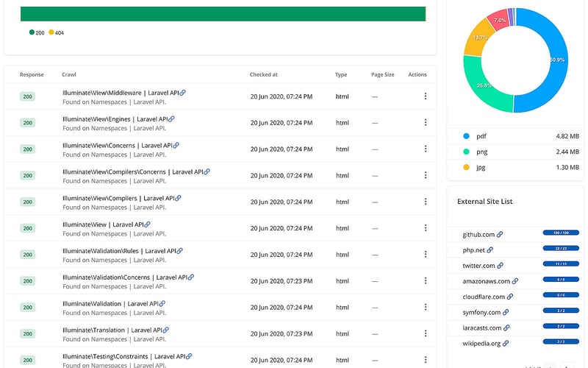The width and height of the screenshot is (588, 368).
Task: Open actions menu for Illuminate\Testing\Constraints row
Action: click(x=426, y=359)
